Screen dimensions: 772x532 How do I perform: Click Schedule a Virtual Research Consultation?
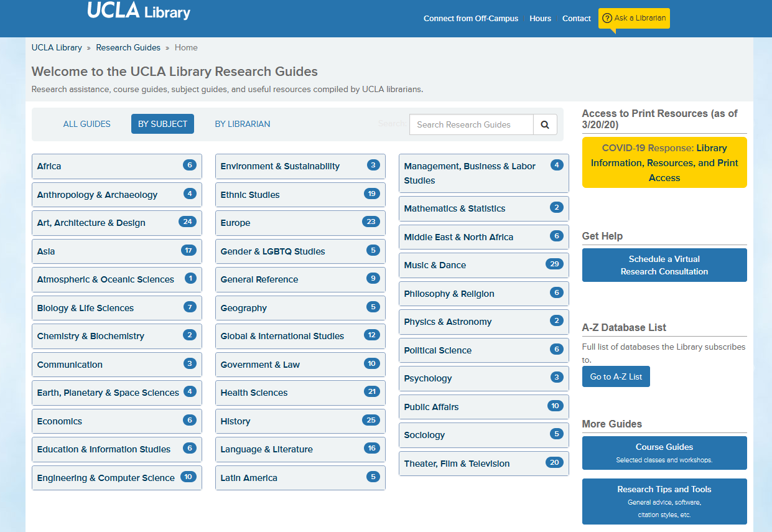(x=664, y=265)
